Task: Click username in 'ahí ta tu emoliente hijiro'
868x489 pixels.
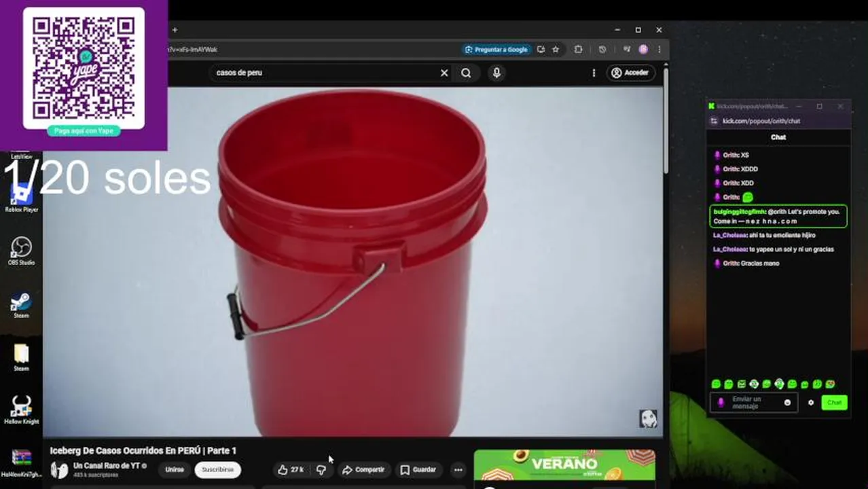Action: click(x=729, y=235)
